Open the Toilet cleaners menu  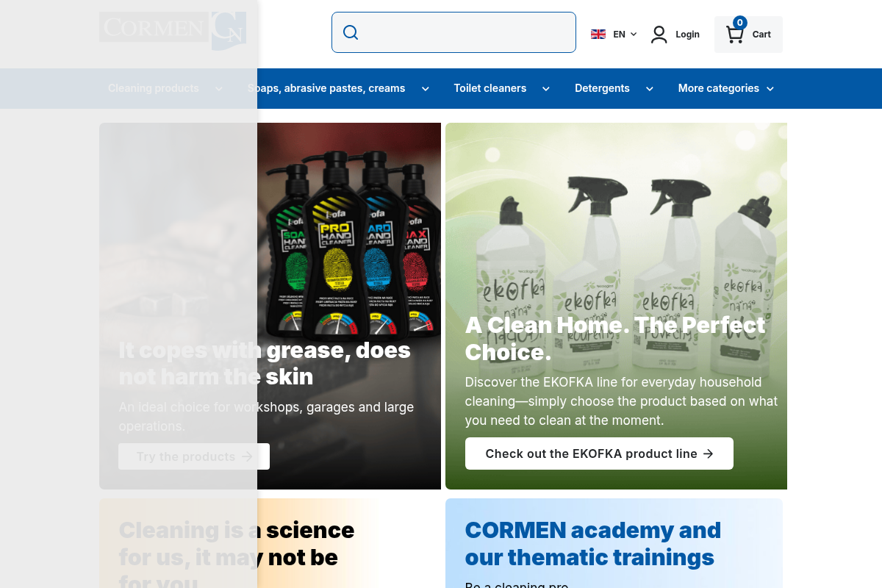click(490, 88)
